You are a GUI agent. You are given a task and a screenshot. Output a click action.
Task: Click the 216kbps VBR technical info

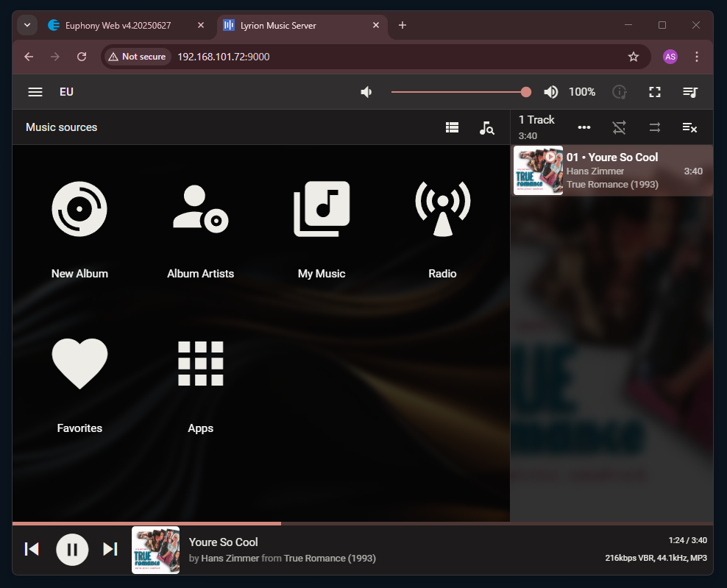(x=656, y=558)
